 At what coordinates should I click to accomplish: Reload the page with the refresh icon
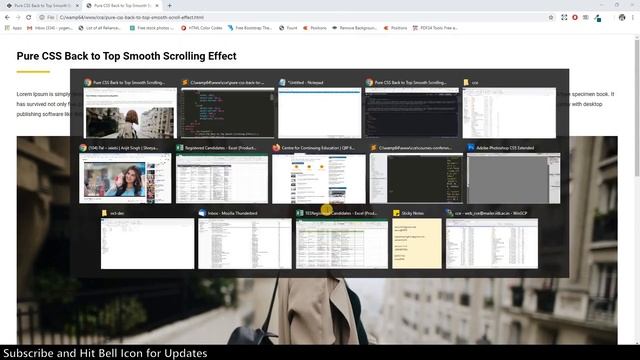pos(29,18)
